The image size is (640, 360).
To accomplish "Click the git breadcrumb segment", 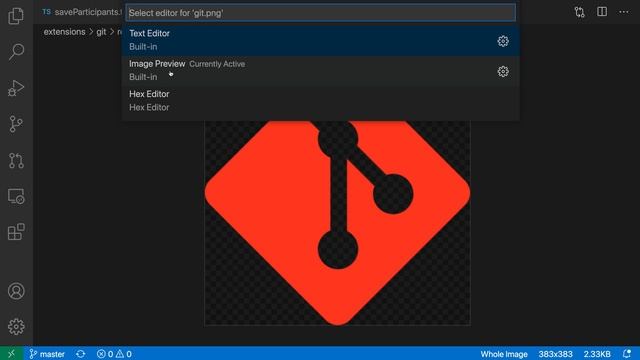I will click(x=101, y=32).
